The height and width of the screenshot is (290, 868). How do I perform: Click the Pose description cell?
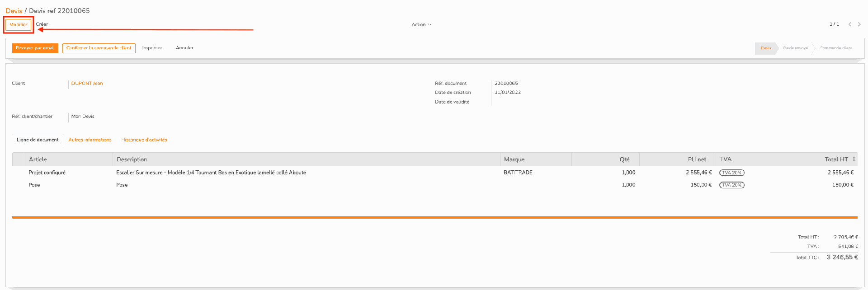pos(122,185)
